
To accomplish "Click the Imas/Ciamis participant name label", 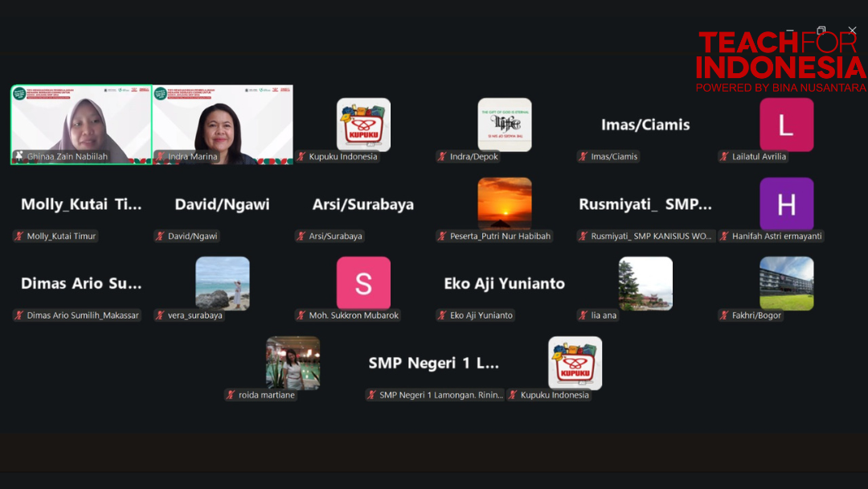I will click(x=614, y=157).
